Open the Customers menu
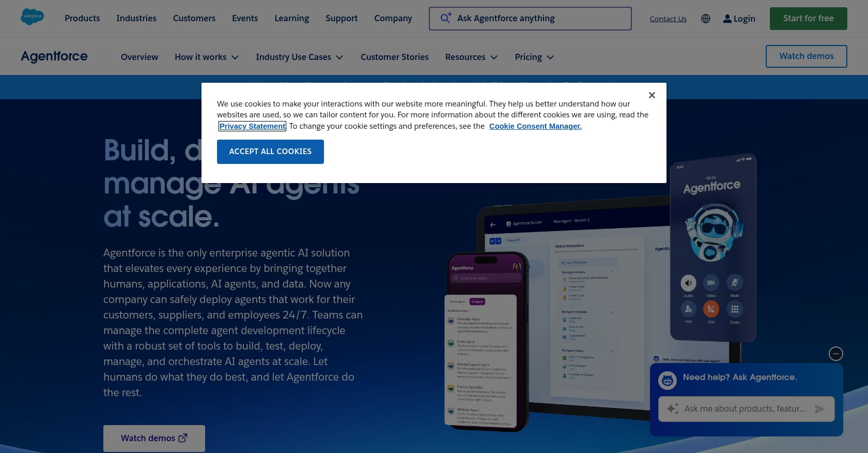Screen dimensions: 868x453 pos(194,18)
